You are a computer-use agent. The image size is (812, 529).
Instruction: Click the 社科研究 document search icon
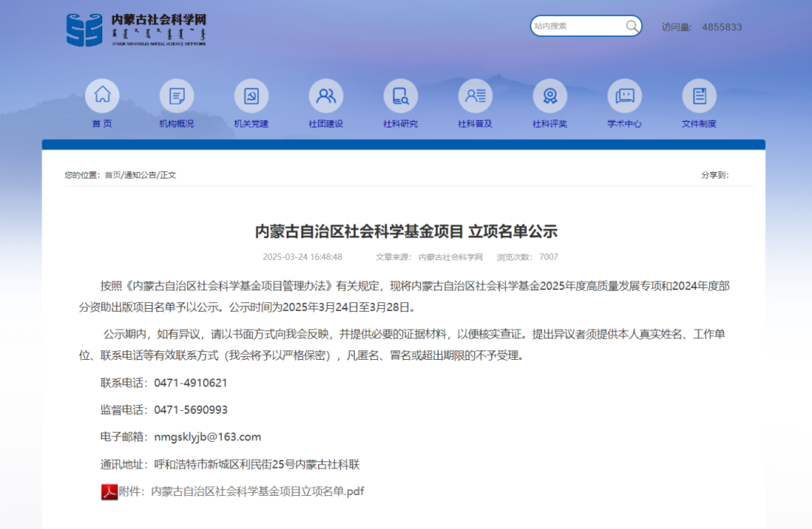coord(401,96)
